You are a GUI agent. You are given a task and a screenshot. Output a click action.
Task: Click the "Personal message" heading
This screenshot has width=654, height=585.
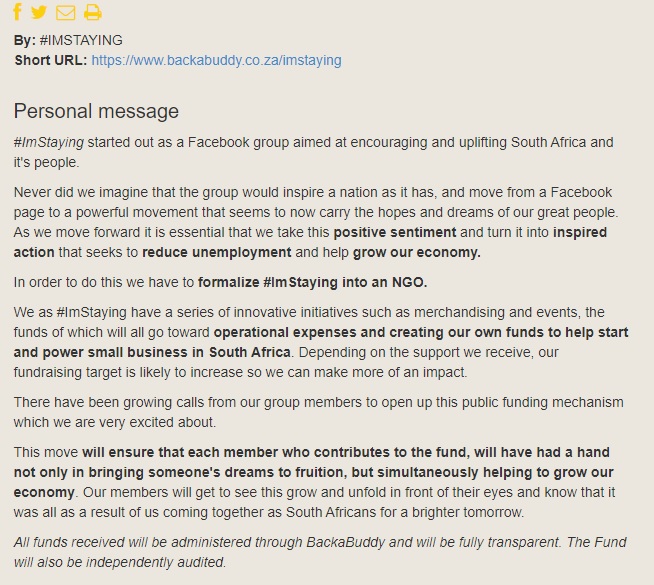96,111
